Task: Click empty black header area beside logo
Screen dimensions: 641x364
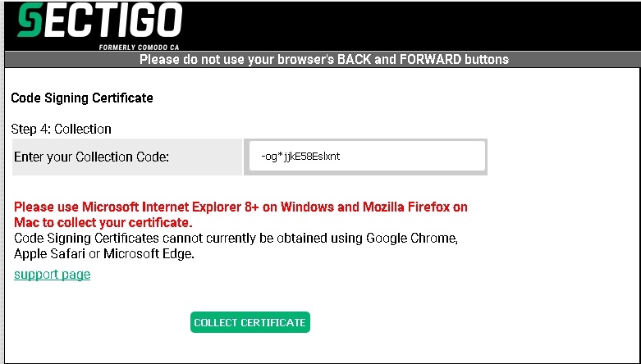Action: 409,25
